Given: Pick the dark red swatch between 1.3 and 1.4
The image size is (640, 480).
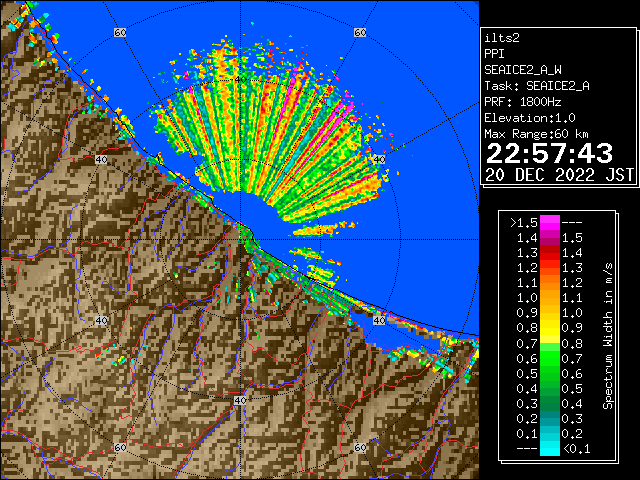Looking at the screenshot, I should [549, 253].
